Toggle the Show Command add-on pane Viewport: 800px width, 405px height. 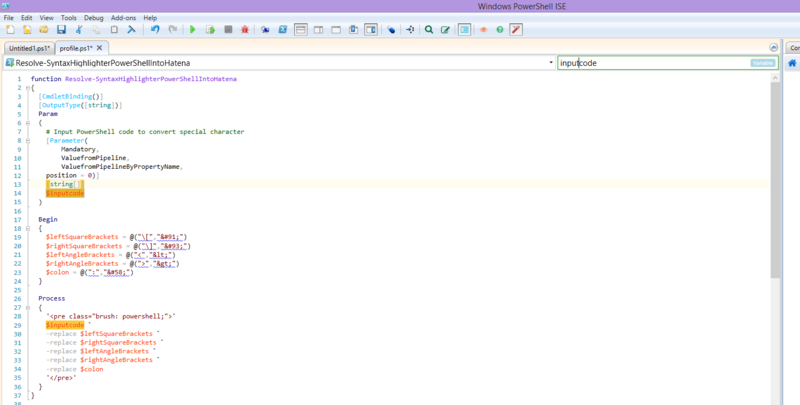pos(371,30)
